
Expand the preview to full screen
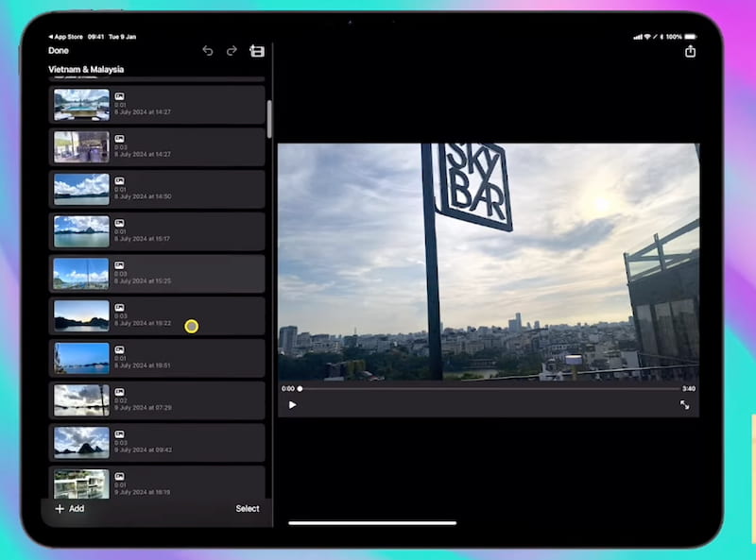[684, 405]
